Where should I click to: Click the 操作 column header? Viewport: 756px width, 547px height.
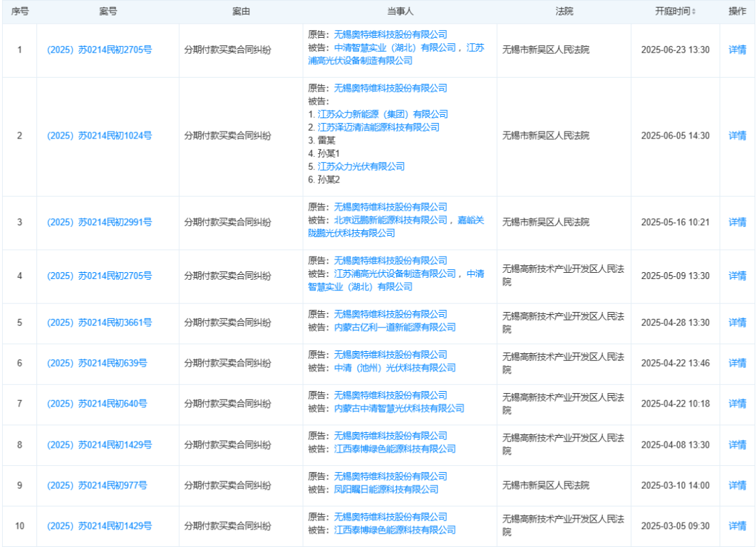[x=737, y=12]
